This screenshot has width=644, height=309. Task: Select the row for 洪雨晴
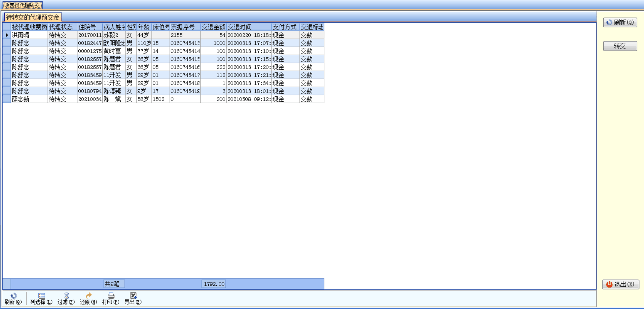163,35
